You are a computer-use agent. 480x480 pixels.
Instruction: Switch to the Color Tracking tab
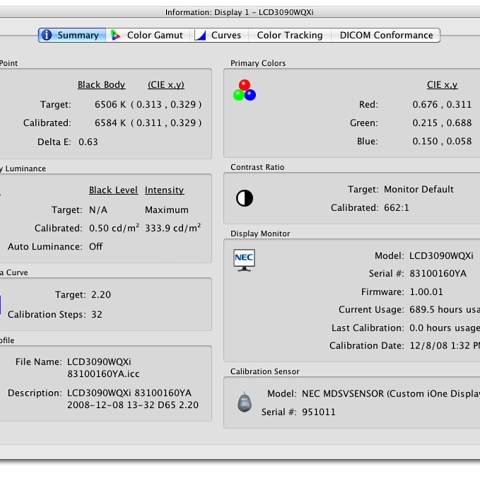point(290,35)
